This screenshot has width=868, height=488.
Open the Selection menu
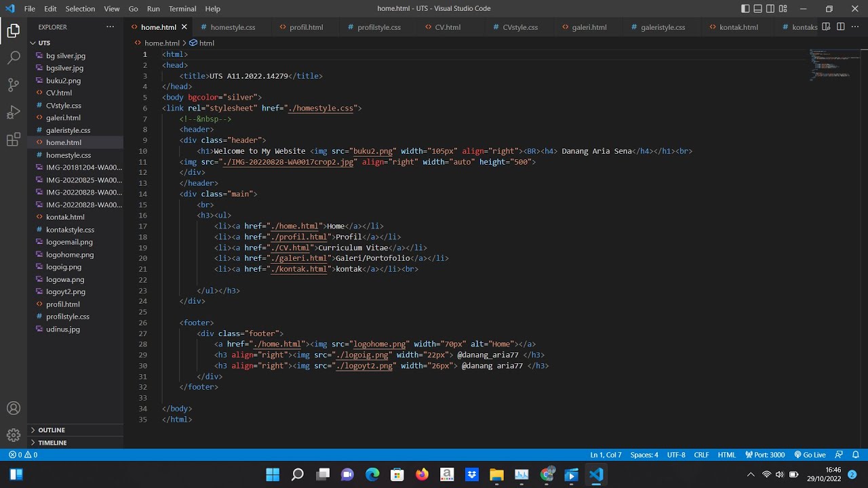(80, 9)
